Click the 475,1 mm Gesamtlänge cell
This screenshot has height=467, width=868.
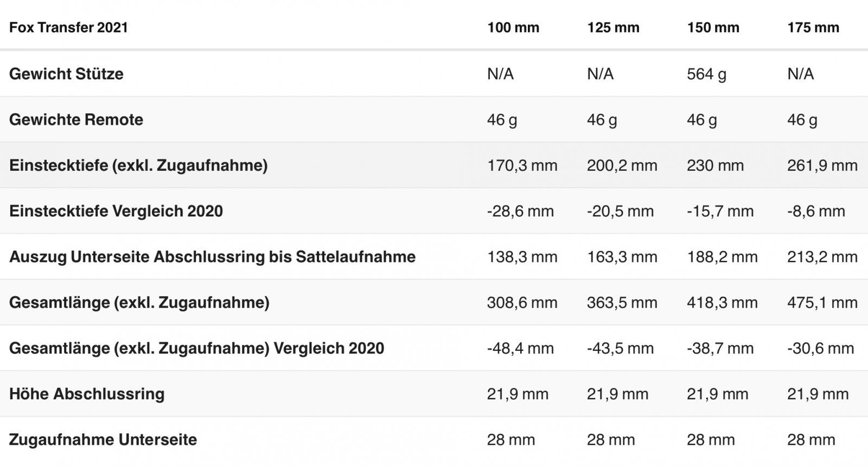[x=822, y=303]
